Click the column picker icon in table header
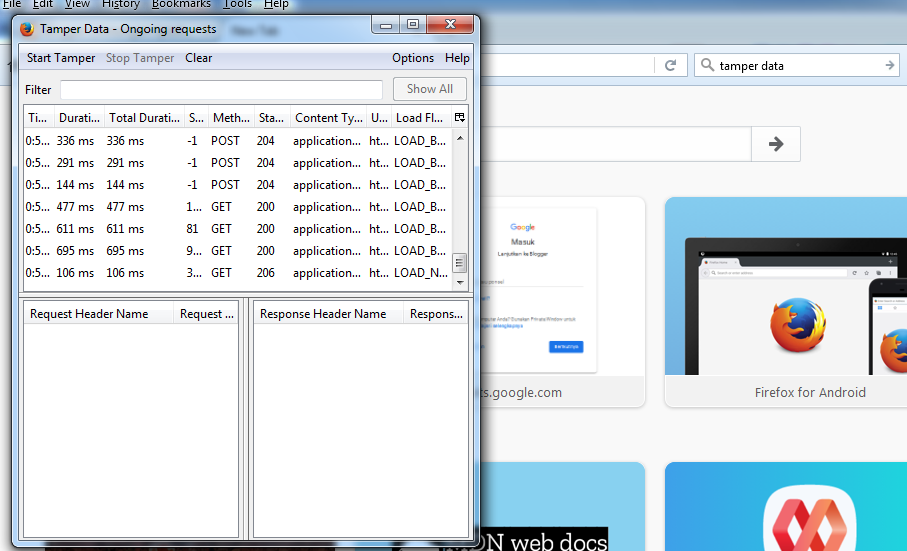This screenshot has height=551, width=907. tap(460, 117)
